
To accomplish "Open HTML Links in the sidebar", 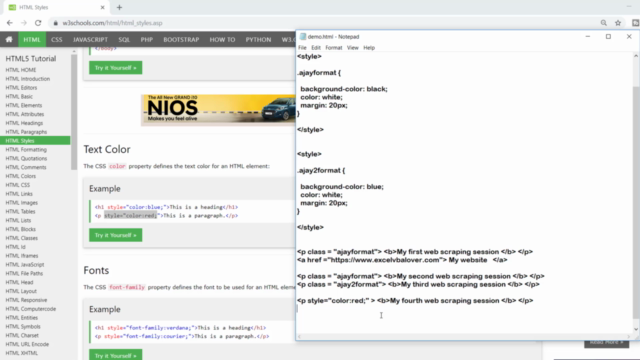I will pyautogui.click(x=19, y=194).
